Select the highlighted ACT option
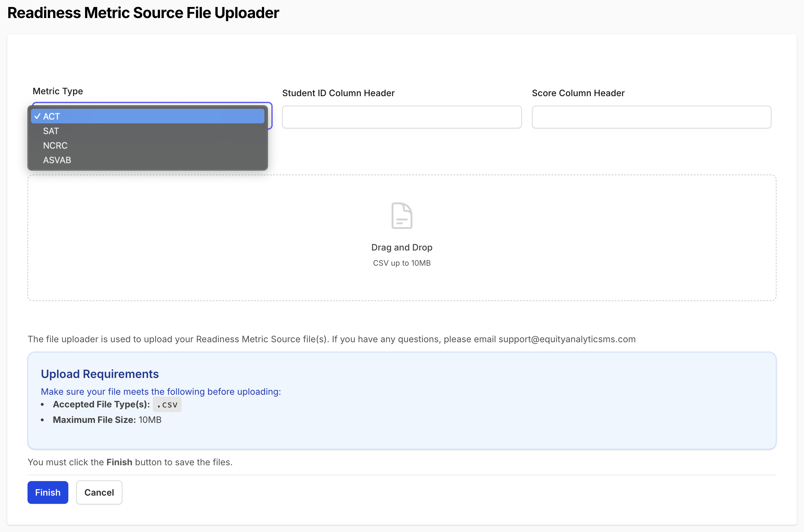Screen dimensions: 804x532 (148, 116)
